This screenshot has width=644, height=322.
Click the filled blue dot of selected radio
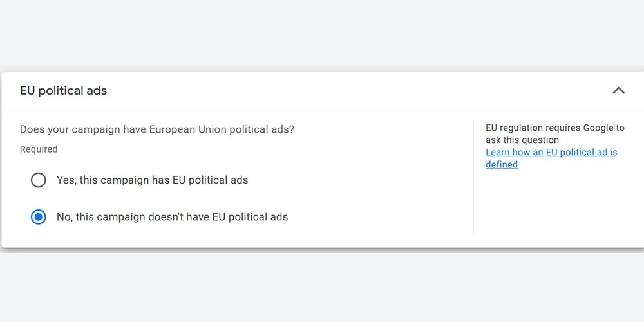pyautogui.click(x=39, y=217)
